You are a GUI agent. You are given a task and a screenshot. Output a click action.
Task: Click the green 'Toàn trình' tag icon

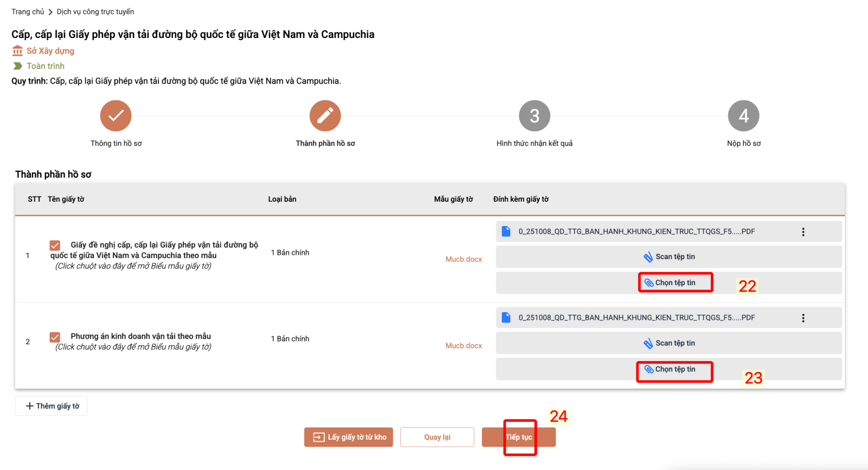[x=18, y=66]
